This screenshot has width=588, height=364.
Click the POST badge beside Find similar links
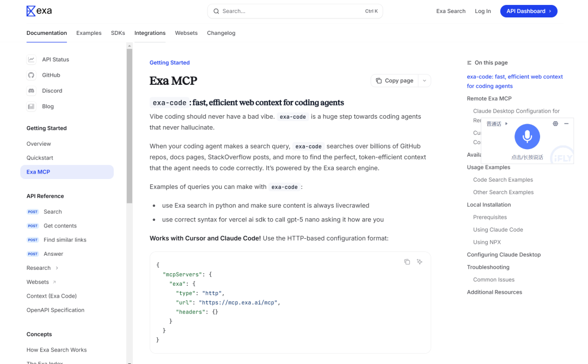[33, 240]
